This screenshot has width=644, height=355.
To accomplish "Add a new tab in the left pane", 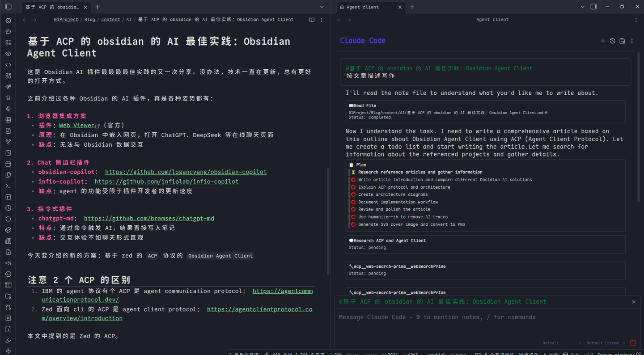I will 97,7.
